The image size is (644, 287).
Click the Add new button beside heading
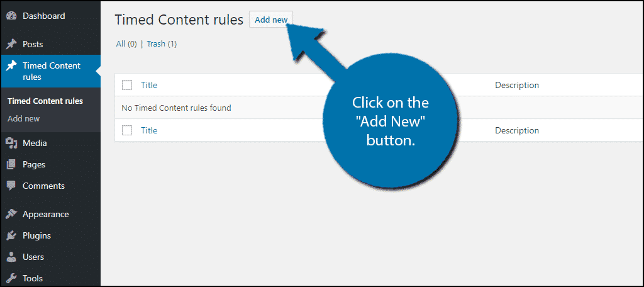pos(271,20)
